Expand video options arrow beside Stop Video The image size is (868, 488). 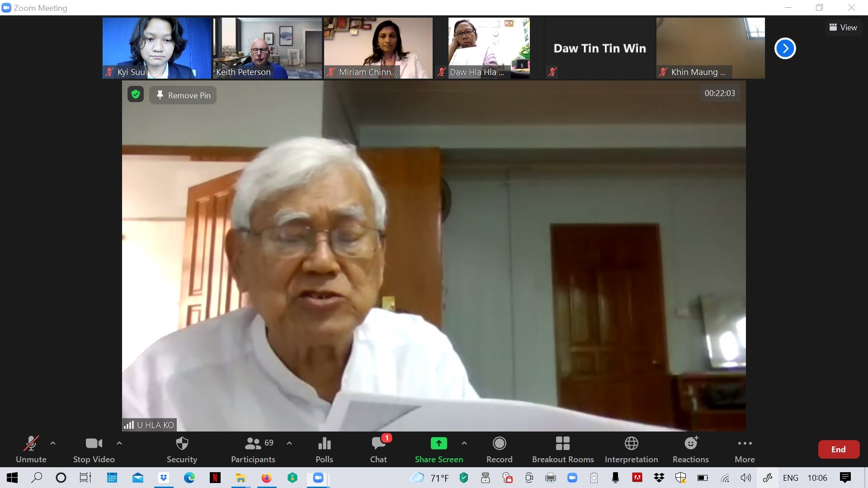pos(119,443)
